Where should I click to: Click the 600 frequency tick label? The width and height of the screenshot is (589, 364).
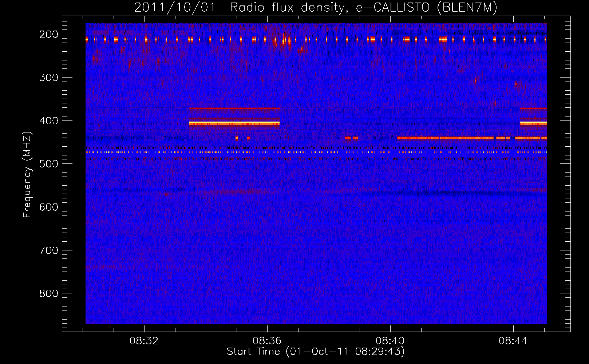[x=49, y=207]
